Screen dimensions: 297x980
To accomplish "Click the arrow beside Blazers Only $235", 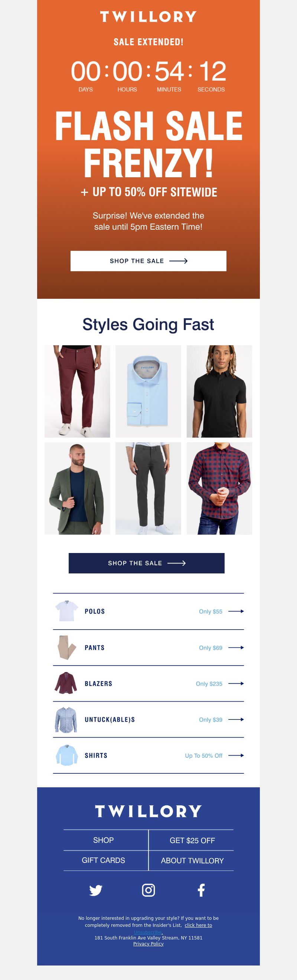I will pos(236,684).
